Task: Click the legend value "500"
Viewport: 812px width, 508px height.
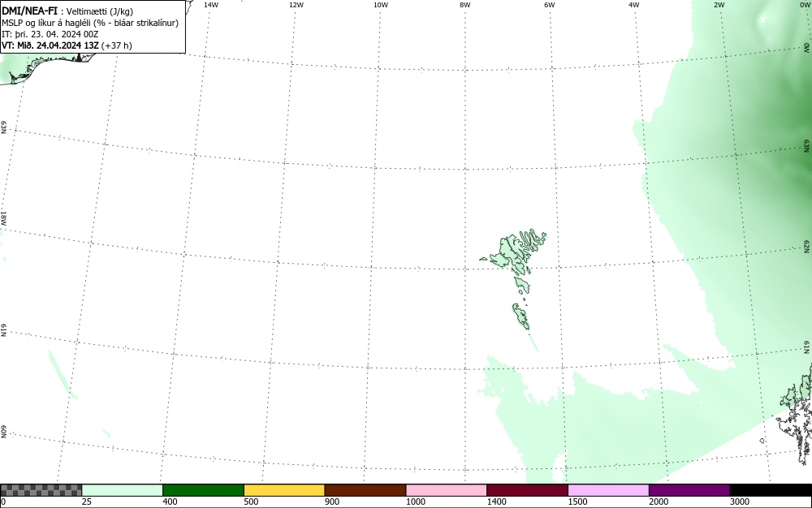Action: pos(251,502)
